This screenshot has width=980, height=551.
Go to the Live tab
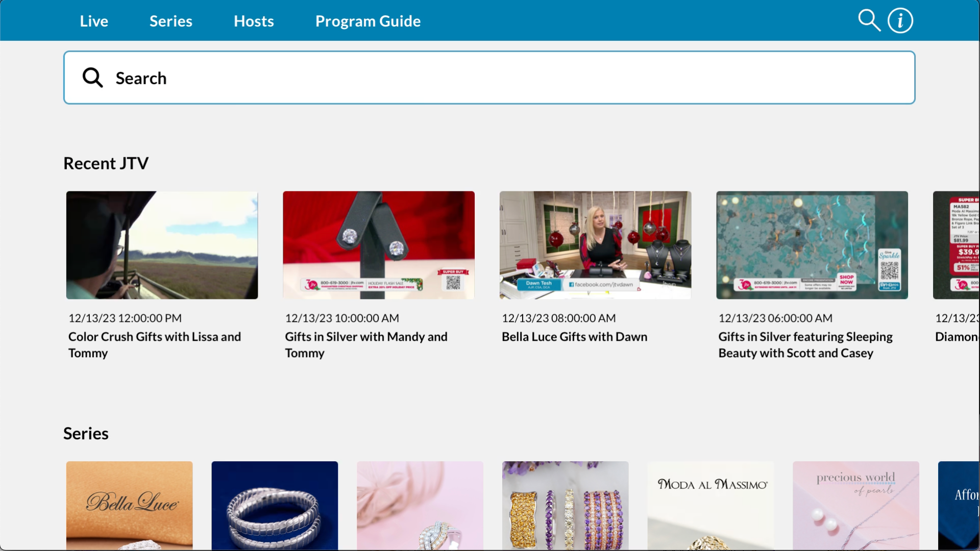tap(94, 21)
